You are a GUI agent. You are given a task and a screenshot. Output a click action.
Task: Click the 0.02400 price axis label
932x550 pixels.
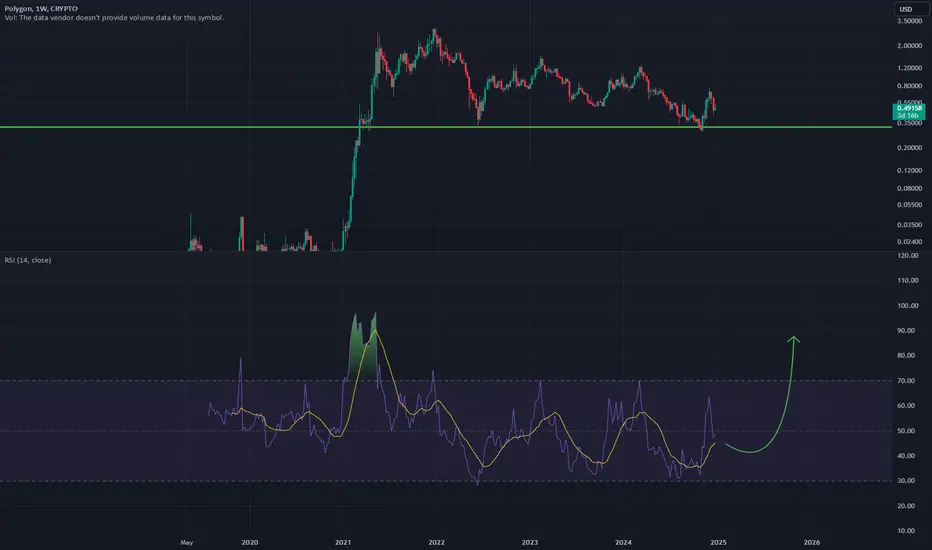pyautogui.click(x=909, y=242)
